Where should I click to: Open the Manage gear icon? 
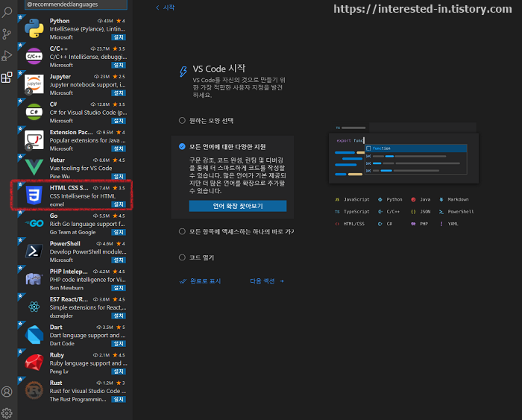click(7, 413)
